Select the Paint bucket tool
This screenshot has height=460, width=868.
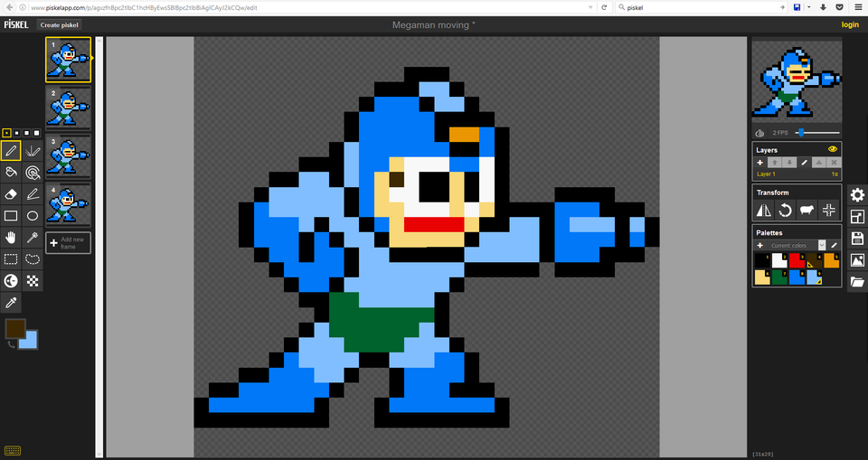pyautogui.click(x=11, y=172)
